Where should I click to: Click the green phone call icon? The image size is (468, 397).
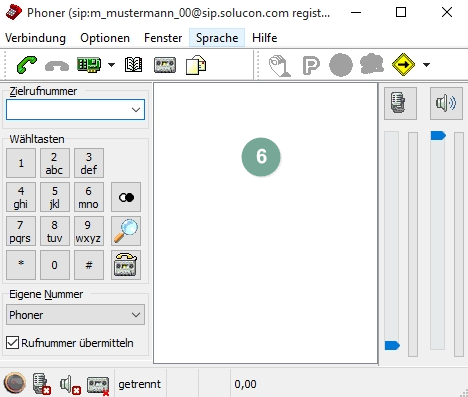[x=27, y=65]
